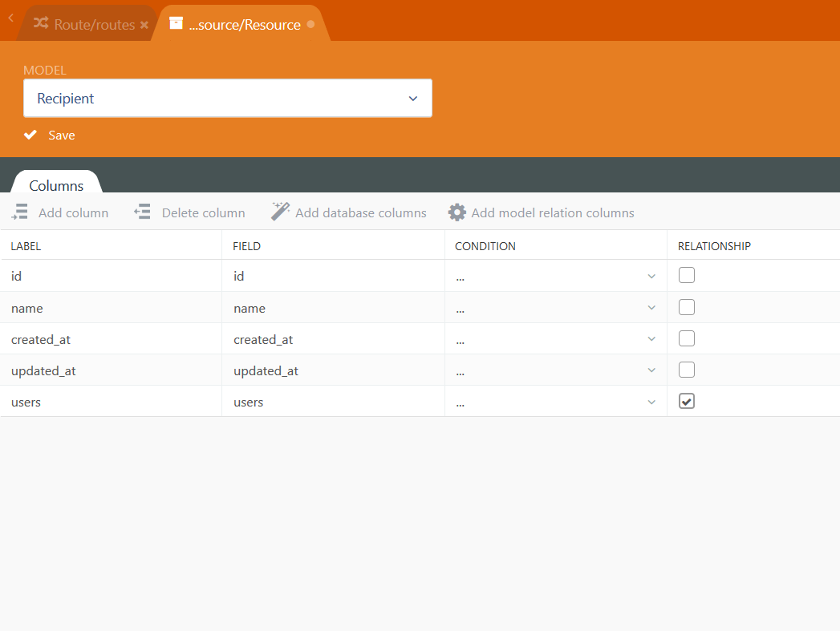Click the archive box icon on the Resource tab
The height and width of the screenshot is (631, 840).
coord(177,23)
